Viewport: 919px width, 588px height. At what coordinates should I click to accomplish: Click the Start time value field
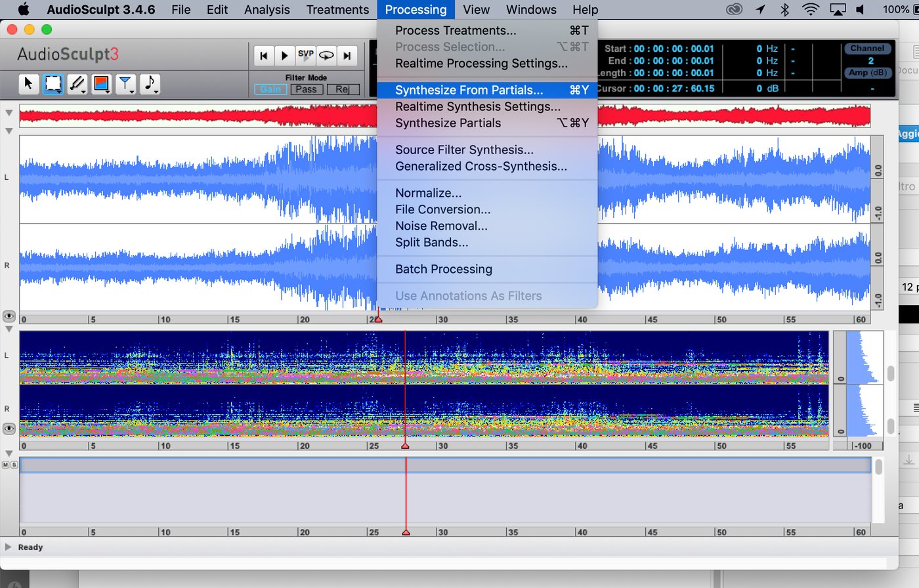point(673,49)
